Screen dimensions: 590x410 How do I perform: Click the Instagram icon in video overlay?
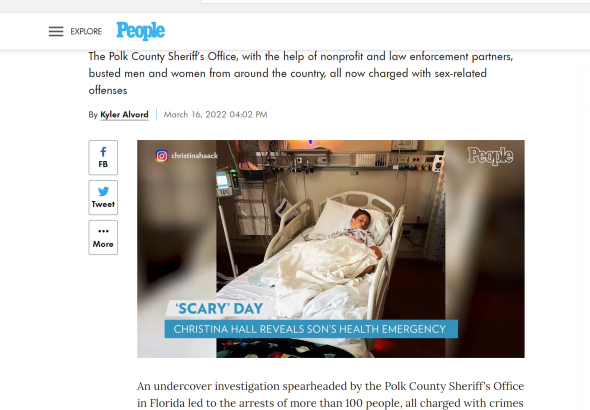point(162,156)
